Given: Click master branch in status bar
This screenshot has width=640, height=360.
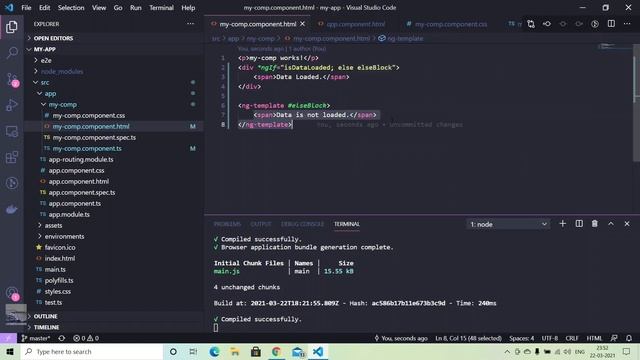Looking at the screenshot, I should (x=36, y=338).
